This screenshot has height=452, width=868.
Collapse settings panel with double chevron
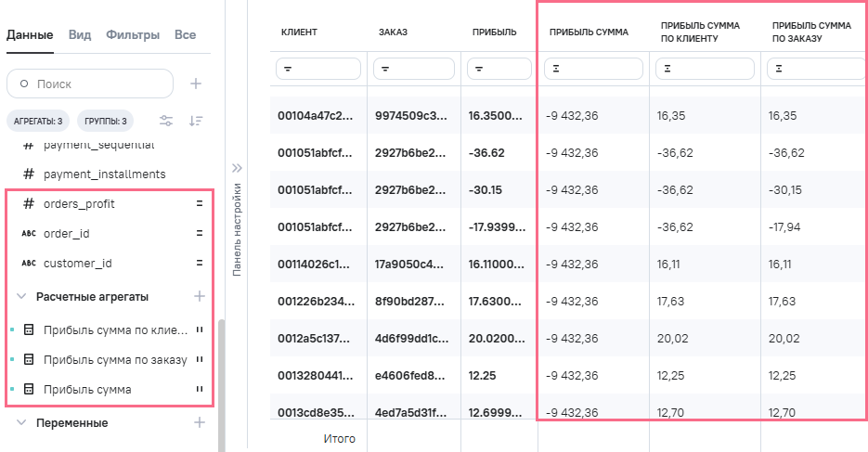(x=237, y=168)
